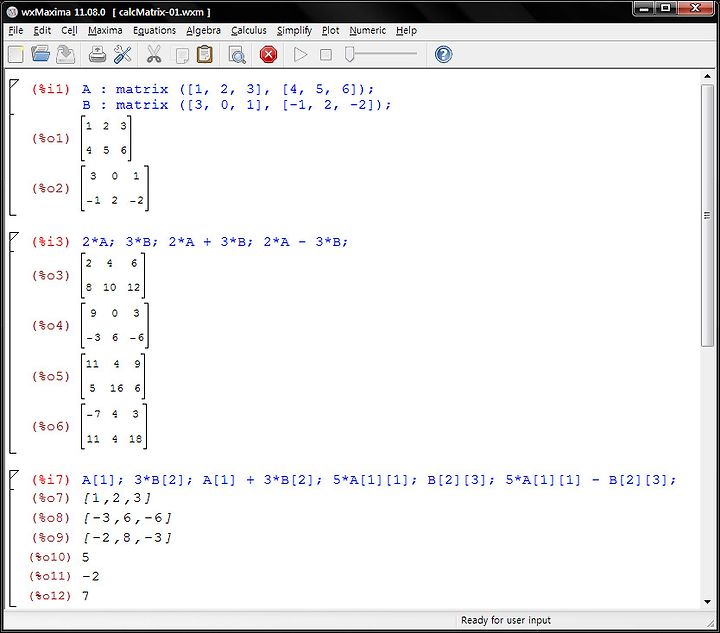
Task: Click the input line 'A : matrix ([1, 2, 3], [4, 5, 6]);'
Action: click(228, 89)
